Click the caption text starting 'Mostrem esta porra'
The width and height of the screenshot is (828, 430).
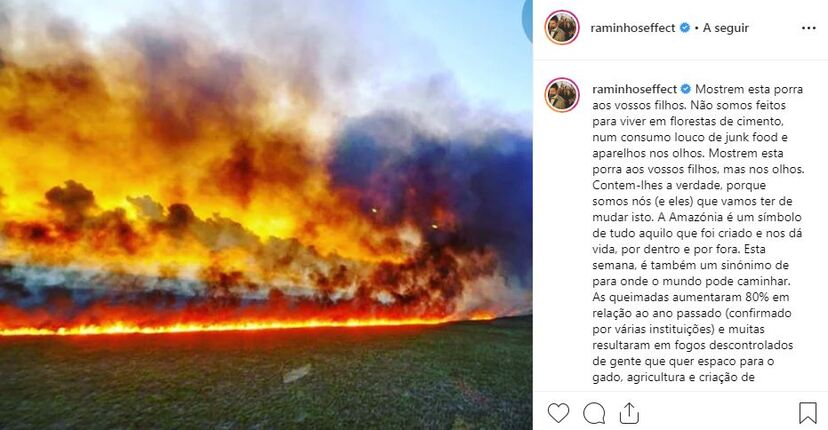click(698, 233)
